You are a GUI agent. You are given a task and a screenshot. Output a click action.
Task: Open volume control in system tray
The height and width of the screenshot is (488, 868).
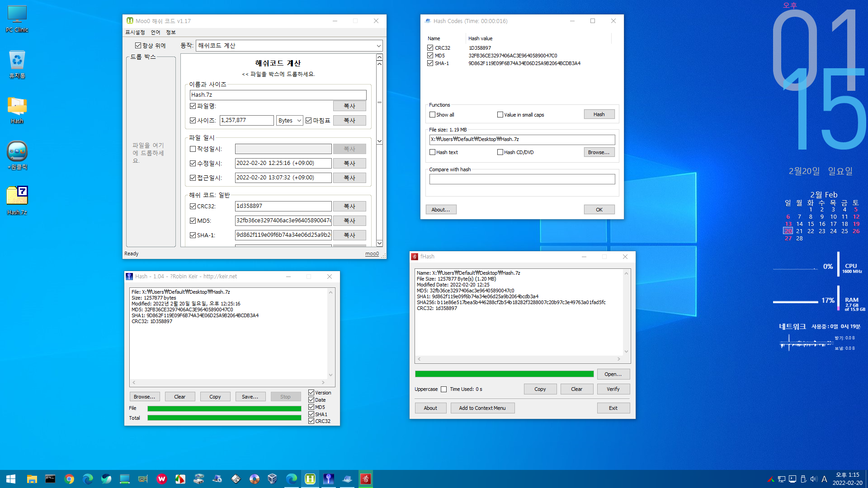click(x=814, y=479)
